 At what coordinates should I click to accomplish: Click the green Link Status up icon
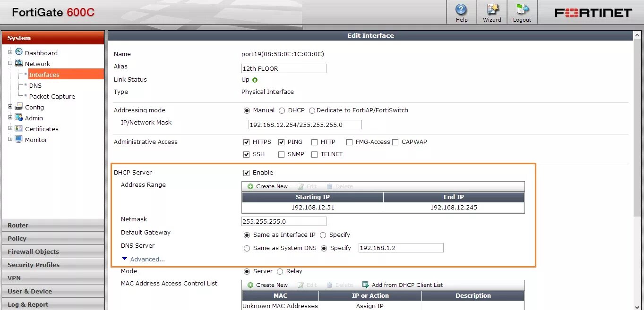coord(255,80)
